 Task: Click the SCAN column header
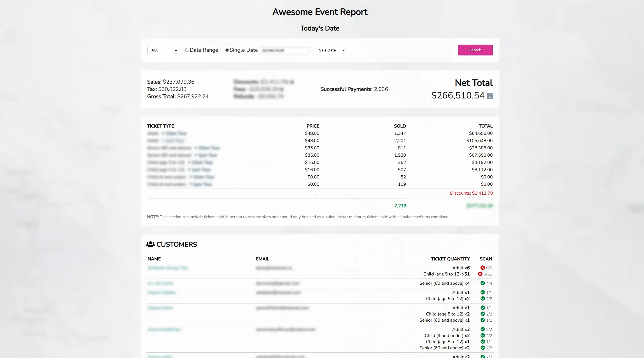pyautogui.click(x=486, y=259)
